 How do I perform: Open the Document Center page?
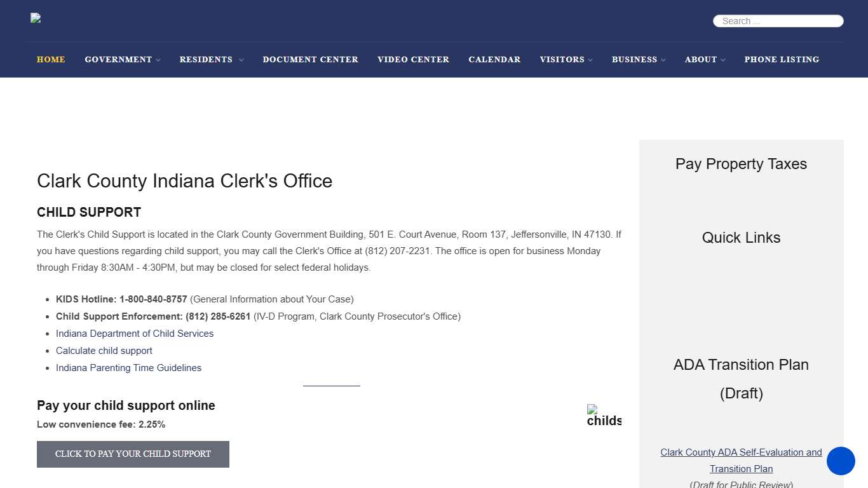[310, 60]
